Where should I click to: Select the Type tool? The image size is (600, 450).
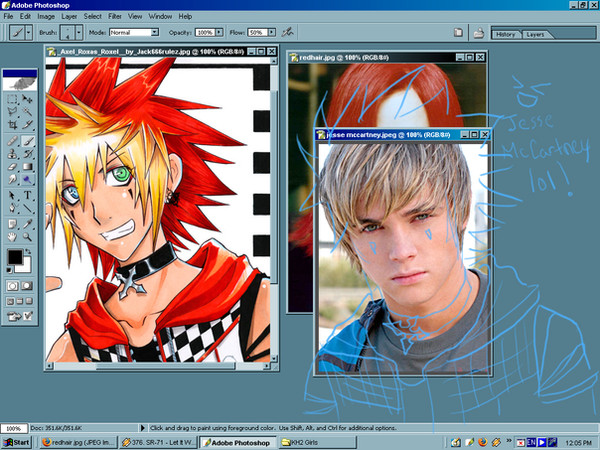[x=27, y=196]
